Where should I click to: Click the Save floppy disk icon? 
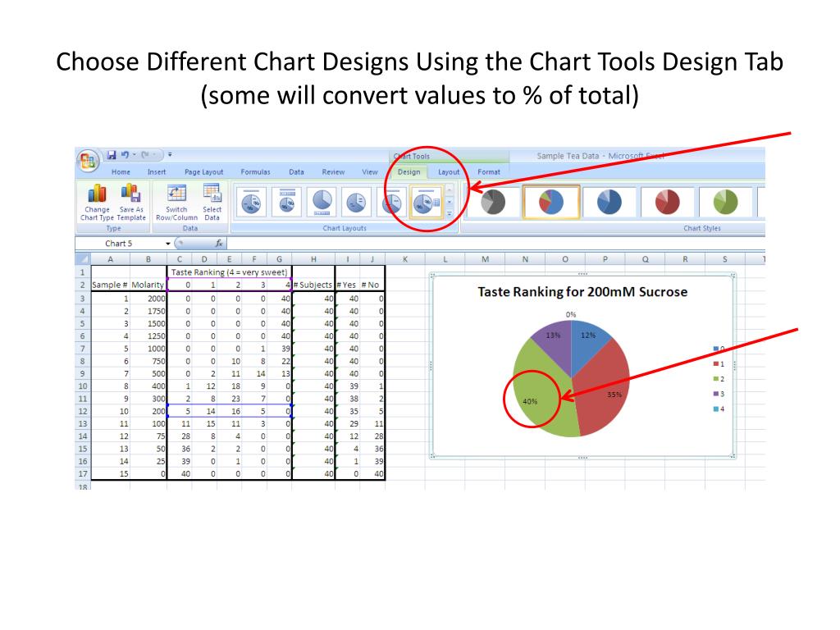(112, 155)
